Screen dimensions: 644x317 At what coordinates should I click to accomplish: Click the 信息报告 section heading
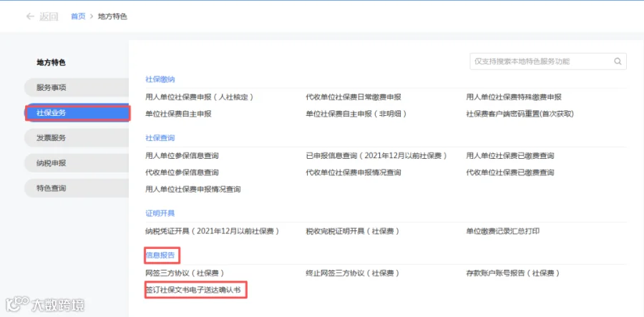(160, 255)
